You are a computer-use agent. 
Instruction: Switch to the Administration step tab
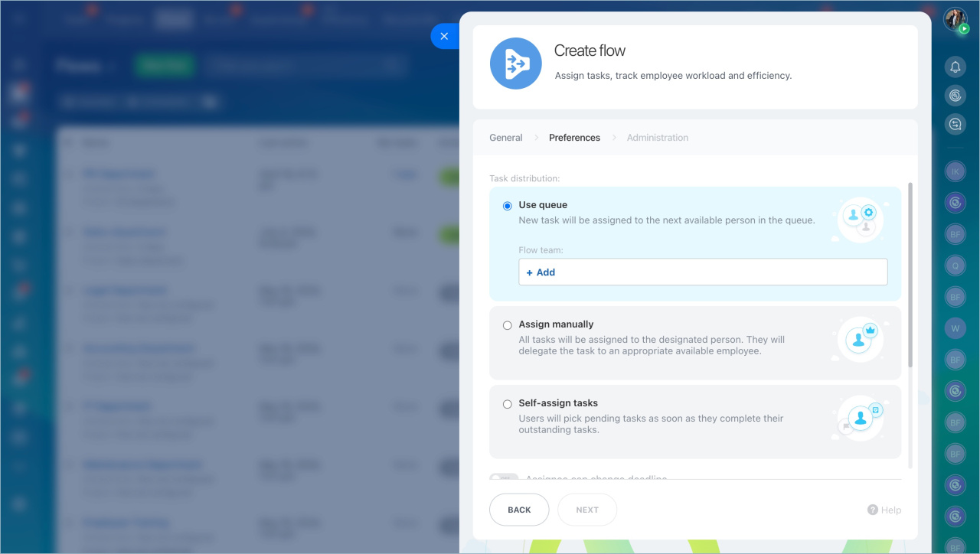[x=657, y=138]
